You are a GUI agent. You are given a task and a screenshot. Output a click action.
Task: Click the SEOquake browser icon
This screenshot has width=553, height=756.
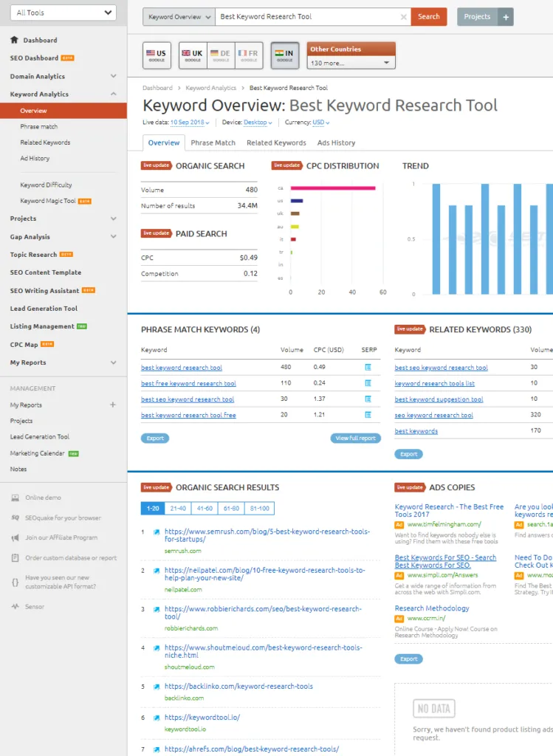pos(16,518)
